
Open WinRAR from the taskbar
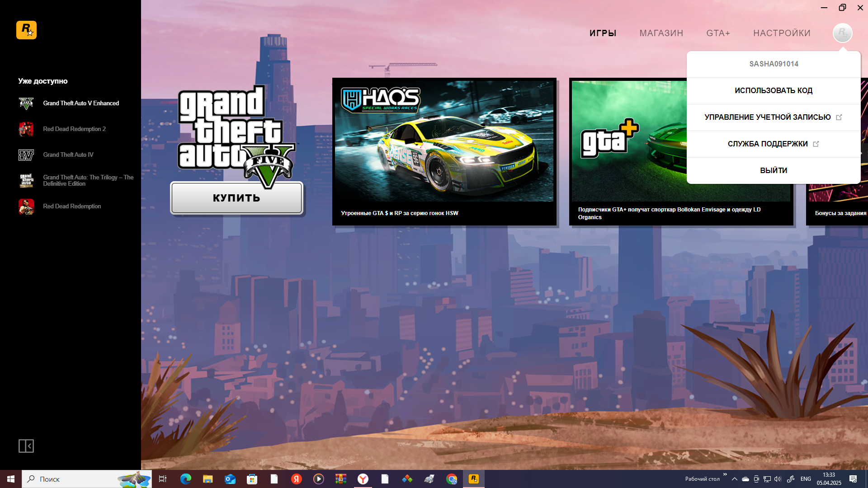coord(340,479)
